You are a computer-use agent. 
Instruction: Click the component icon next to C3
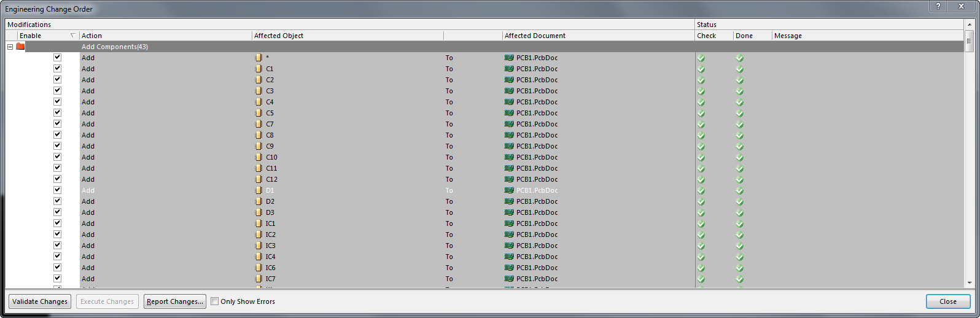click(x=259, y=91)
